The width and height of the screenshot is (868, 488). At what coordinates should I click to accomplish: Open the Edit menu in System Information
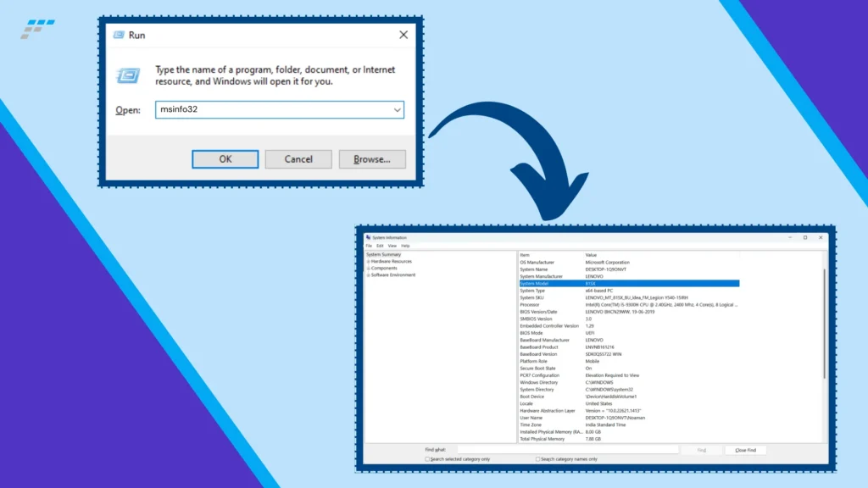(380, 246)
